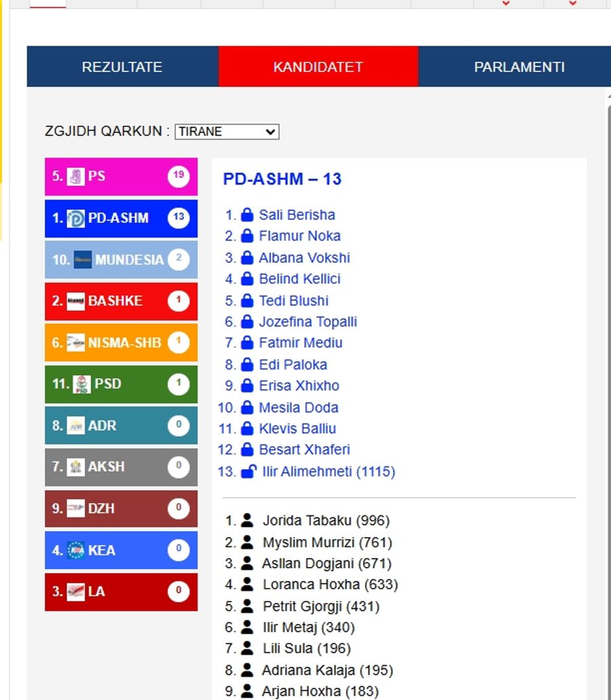This screenshot has height=700, width=611.
Task: Click the LA party logo icon
Action: click(75, 592)
